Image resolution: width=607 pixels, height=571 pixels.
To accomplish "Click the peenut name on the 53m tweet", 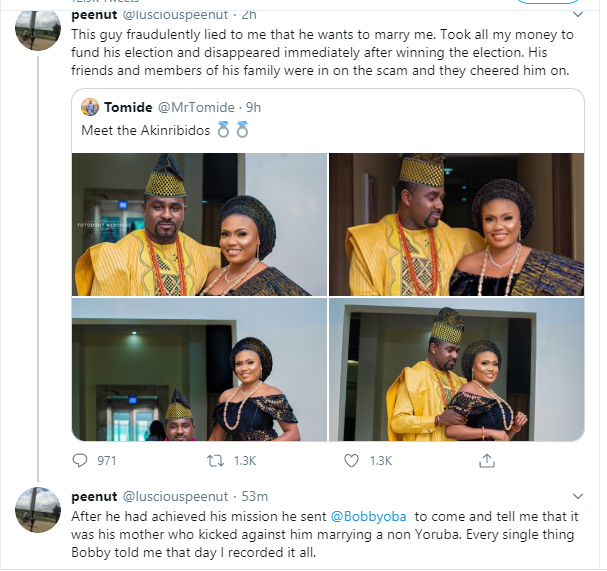I will [94, 496].
